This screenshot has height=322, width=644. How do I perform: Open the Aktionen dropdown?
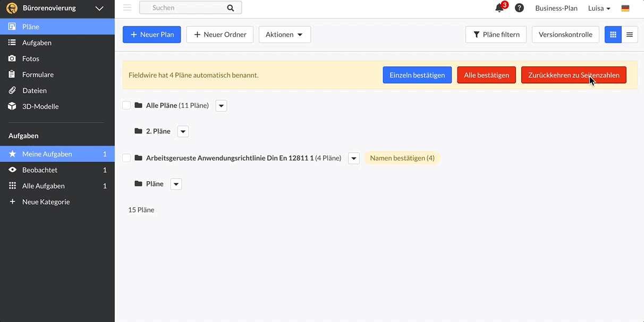[285, 35]
